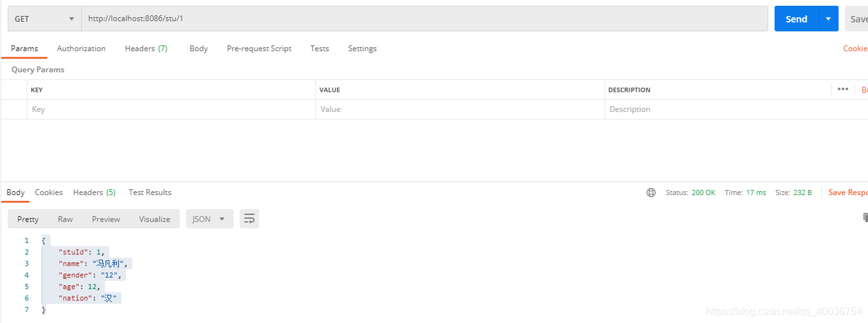
Task: Show the Test Results tab
Action: (x=150, y=193)
